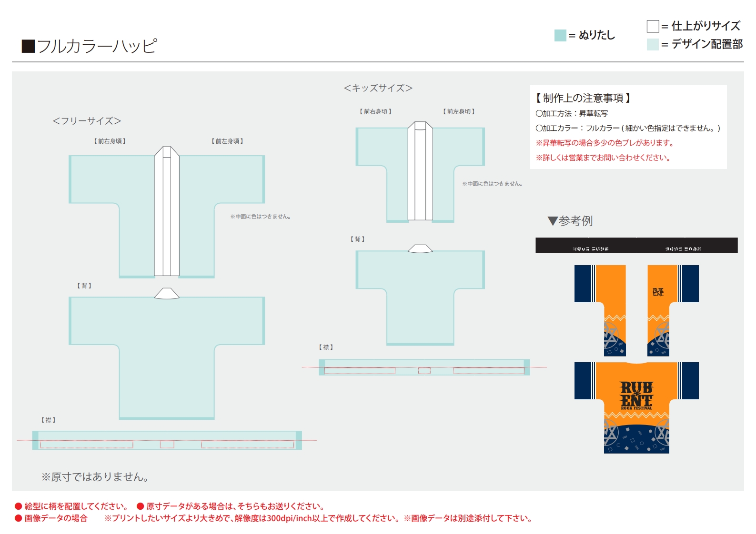The image size is (756, 534).
Task: Click the 営業までお問い合わせください note
Action: point(603,158)
